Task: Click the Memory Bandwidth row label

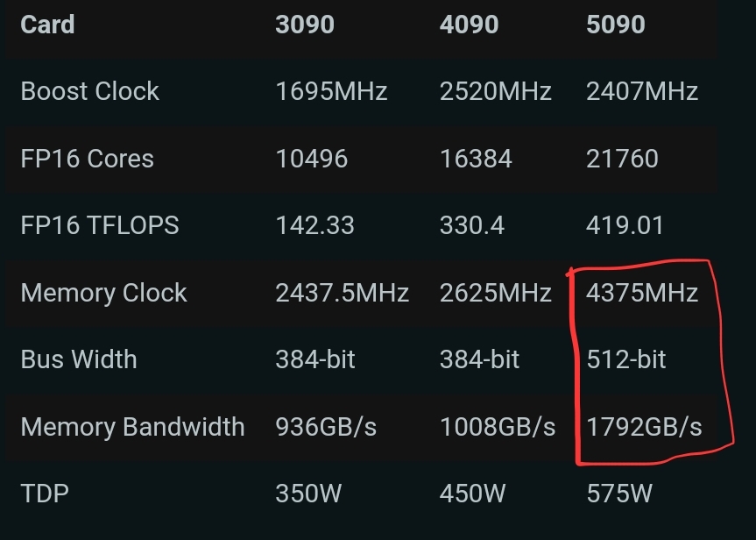Action: (132, 427)
